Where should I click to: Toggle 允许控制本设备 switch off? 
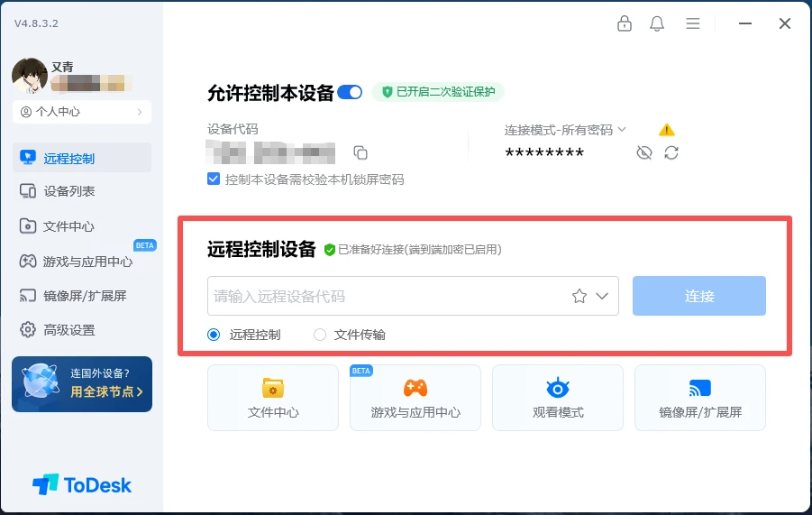click(x=350, y=92)
